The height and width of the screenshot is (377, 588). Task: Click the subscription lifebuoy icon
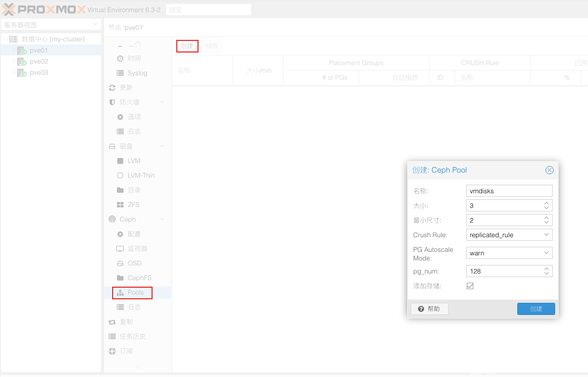[112, 351]
